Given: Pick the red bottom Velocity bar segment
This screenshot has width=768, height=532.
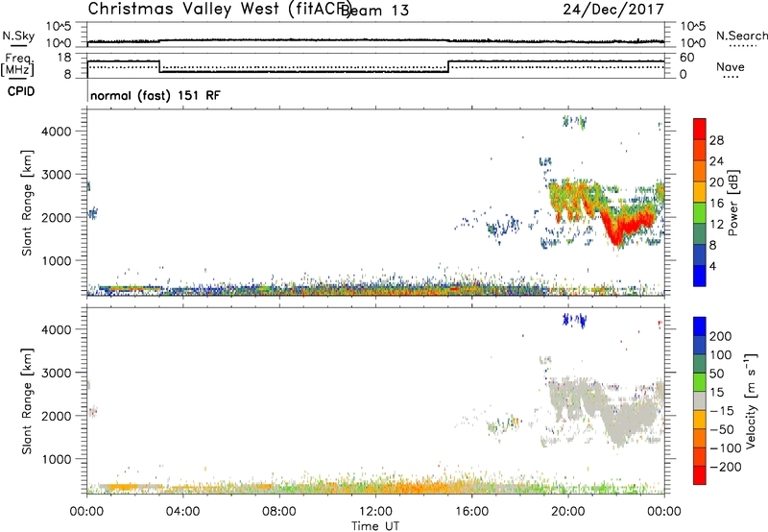Looking at the screenshot, I should (700, 475).
